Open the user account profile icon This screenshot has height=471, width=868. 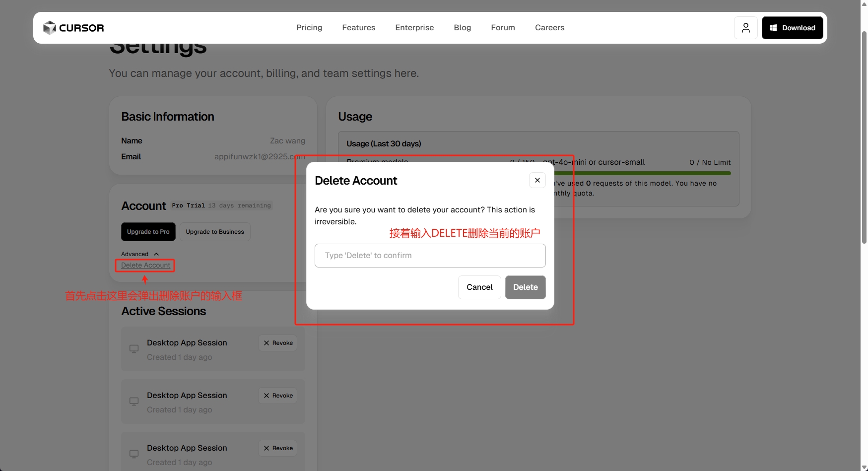(x=746, y=28)
